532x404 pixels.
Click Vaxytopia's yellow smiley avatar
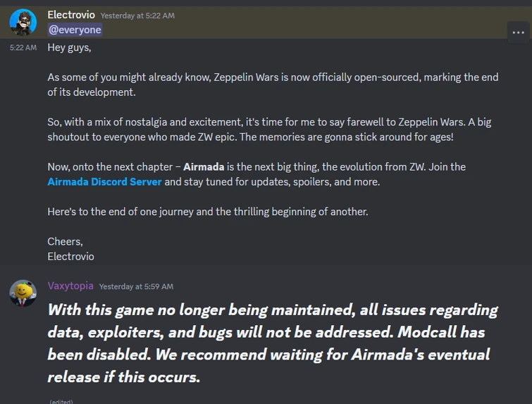pyautogui.click(x=23, y=293)
